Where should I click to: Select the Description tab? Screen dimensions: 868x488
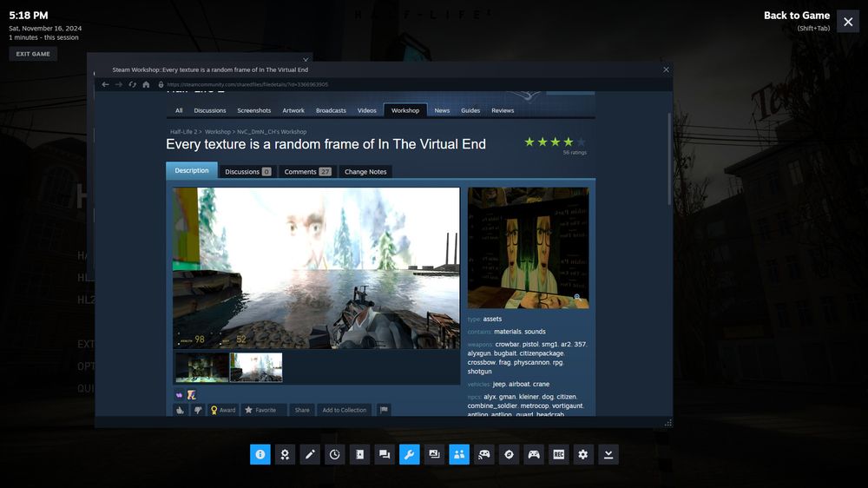pos(192,170)
